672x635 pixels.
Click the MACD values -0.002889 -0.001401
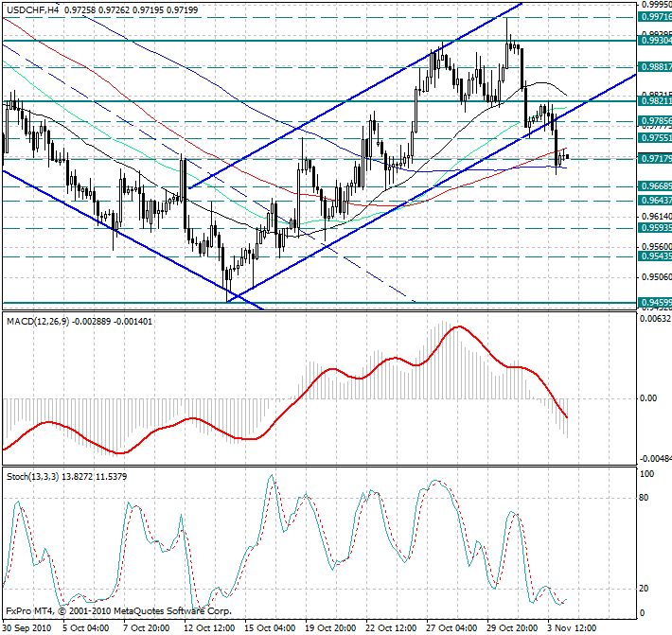(x=113, y=322)
